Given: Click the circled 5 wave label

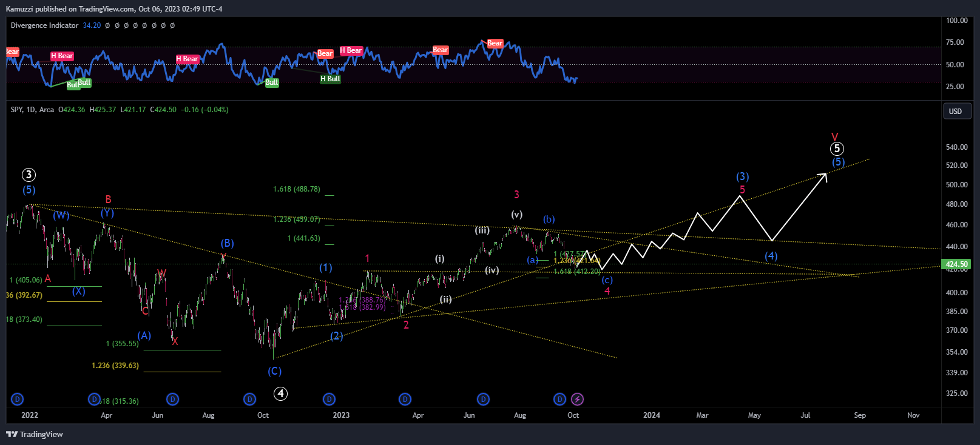Looking at the screenshot, I should (837, 149).
